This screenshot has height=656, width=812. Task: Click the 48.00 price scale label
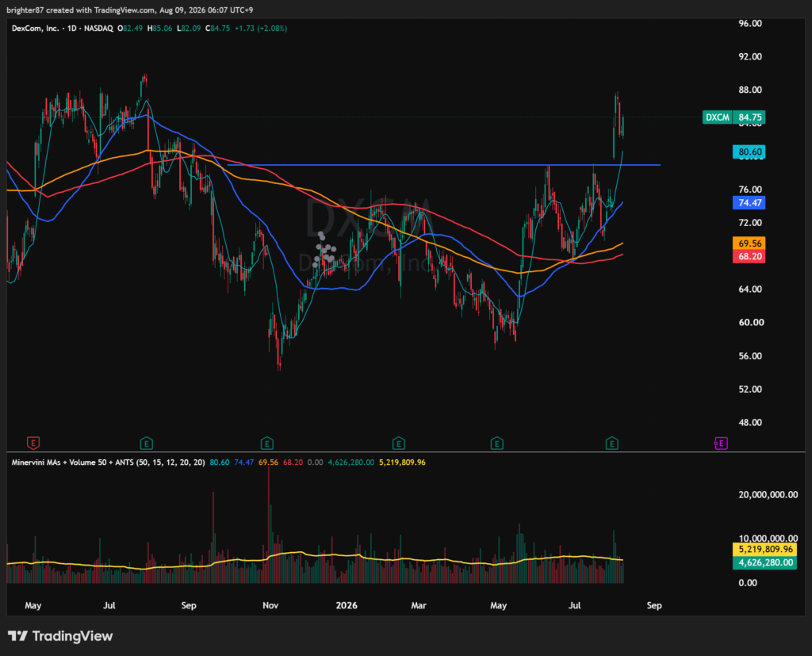[750, 422]
